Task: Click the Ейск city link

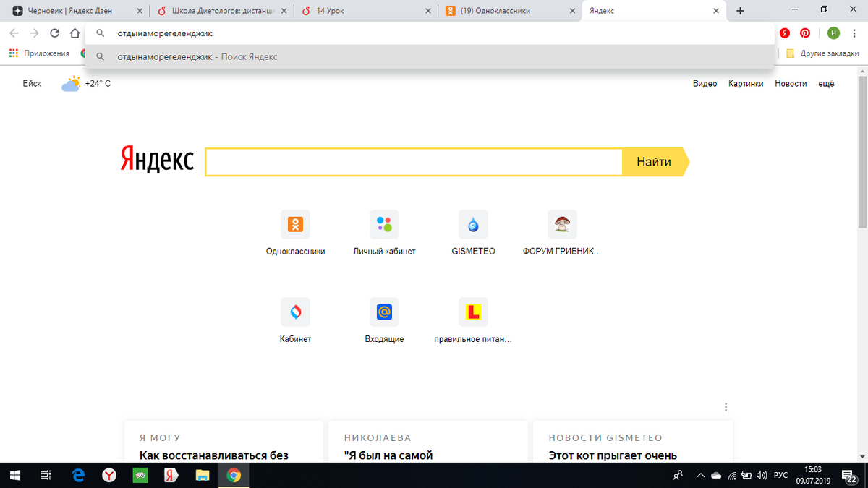Action: 32,84
